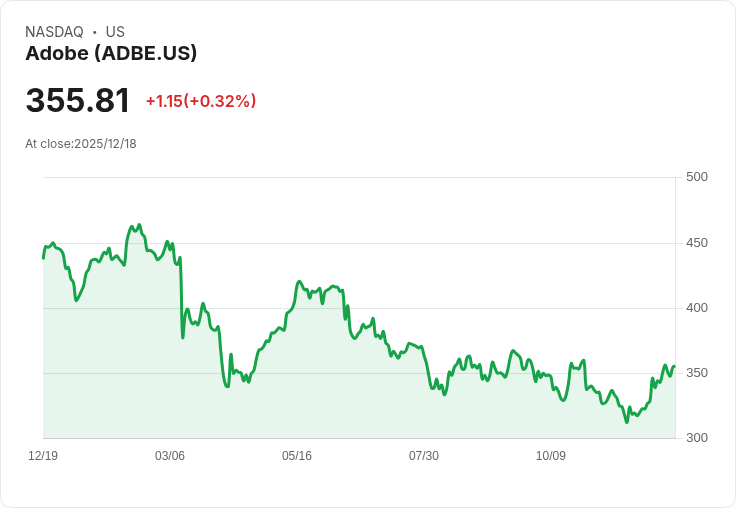Click the 350 label on price axis

coord(697,373)
